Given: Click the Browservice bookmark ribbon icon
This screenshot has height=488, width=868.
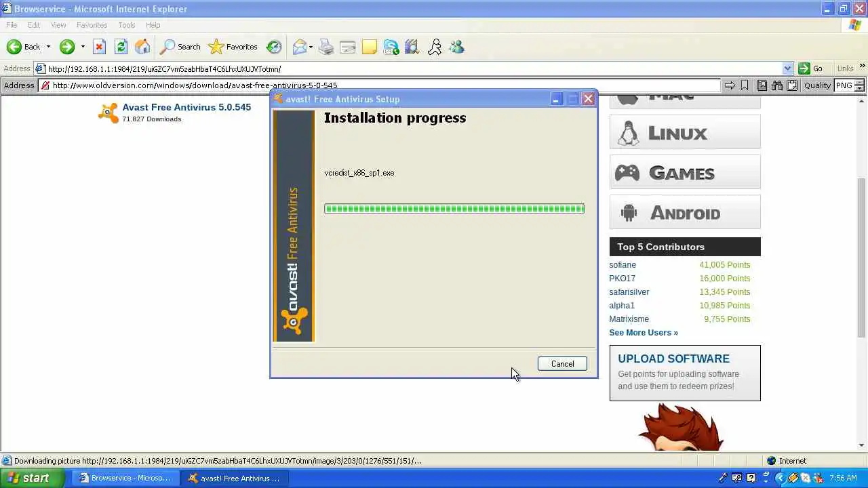Looking at the screenshot, I should point(745,85).
